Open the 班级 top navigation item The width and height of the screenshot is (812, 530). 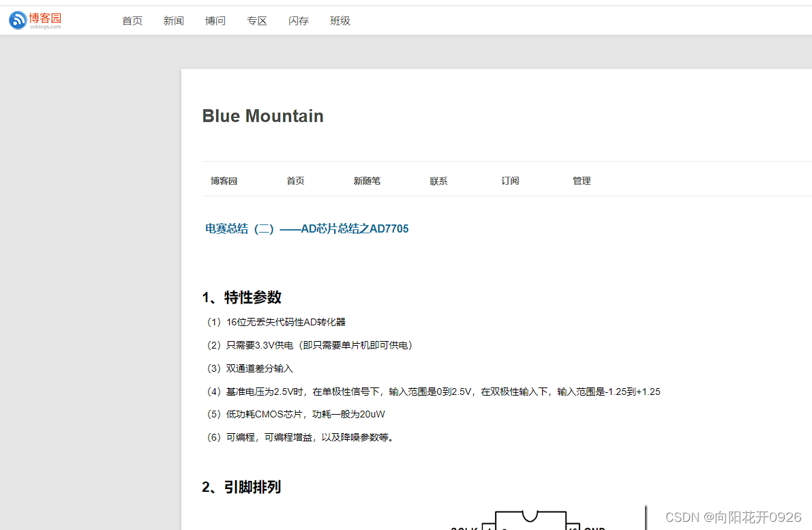340,20
